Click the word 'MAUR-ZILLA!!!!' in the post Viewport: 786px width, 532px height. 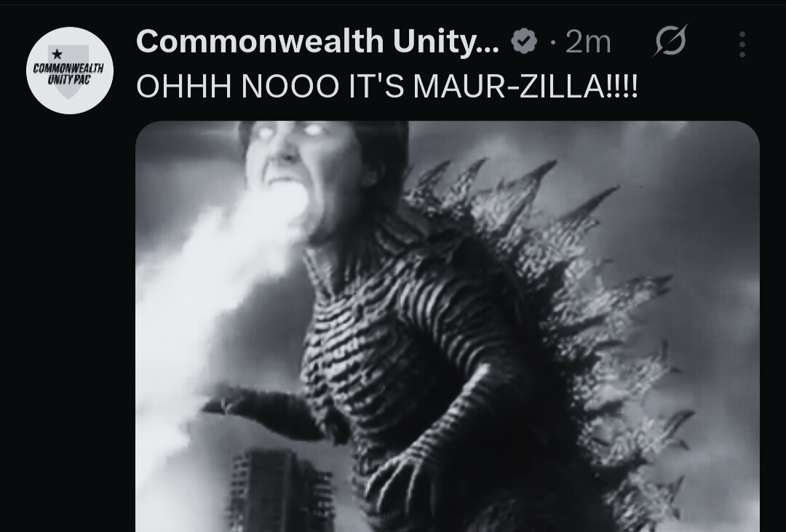(x=525, y=87)
